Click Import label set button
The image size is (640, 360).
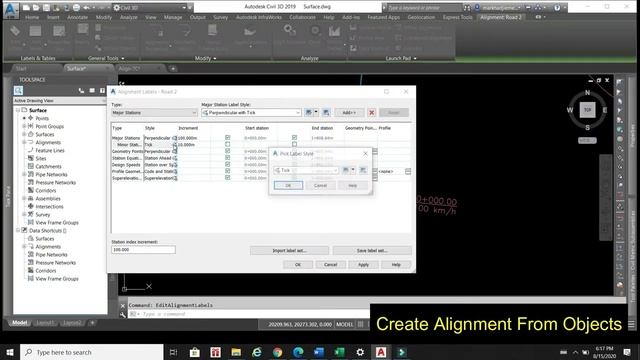(x=289, y=250)
